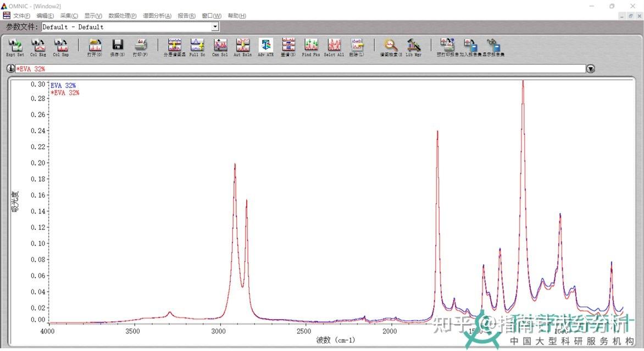644x351 pixels.
Task: Click the Selct All spectra icon
Action: [x=334, y=48]
